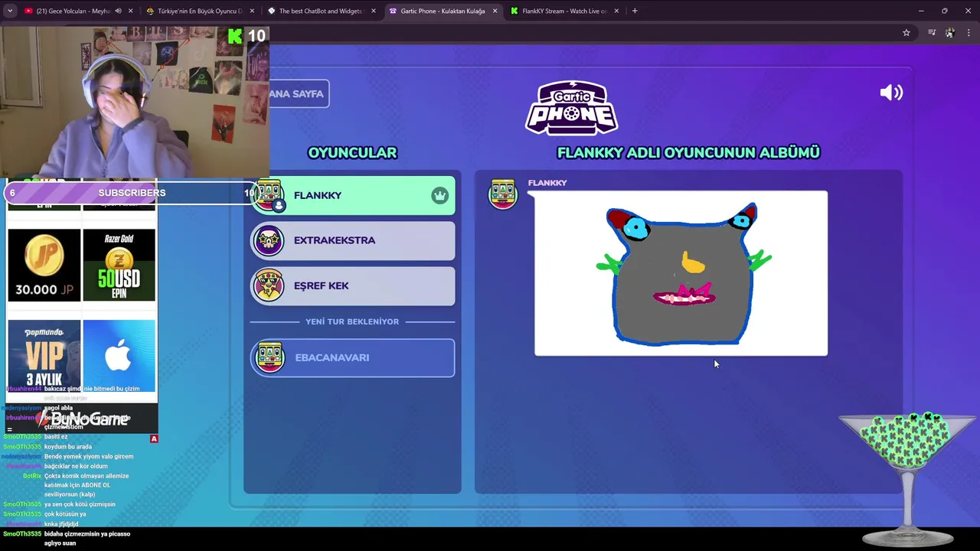This screenshot has height=551, width=980.
Task: Click the Razer Gold 50 USD EPIN tile
Action: pos(119,265)
